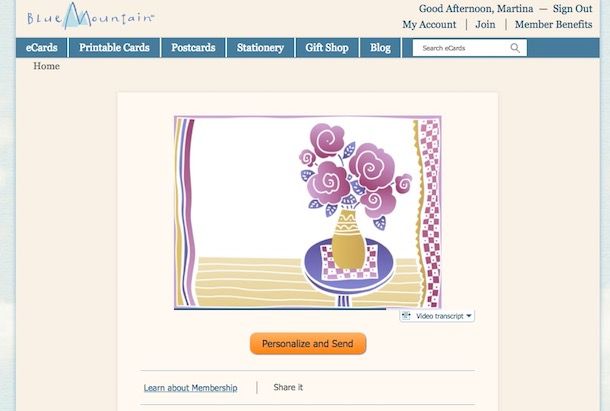Select the Stationery tab

260,47
